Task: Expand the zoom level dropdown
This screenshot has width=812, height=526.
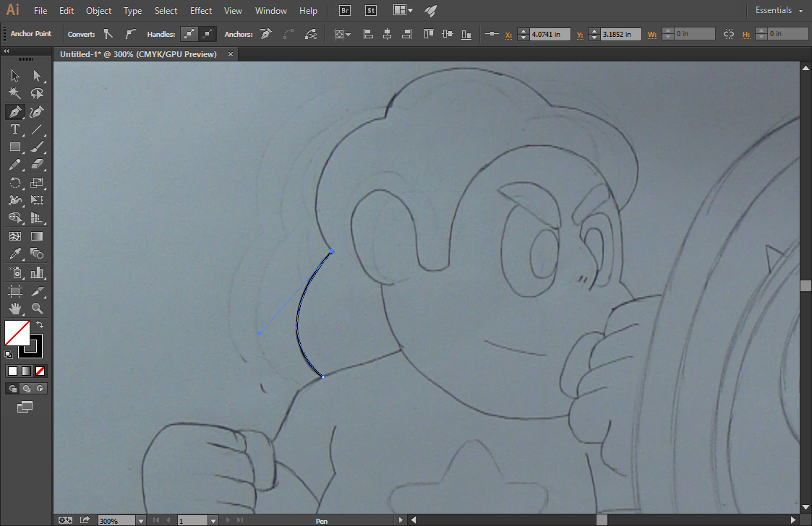Action: [x=141, y=521]
